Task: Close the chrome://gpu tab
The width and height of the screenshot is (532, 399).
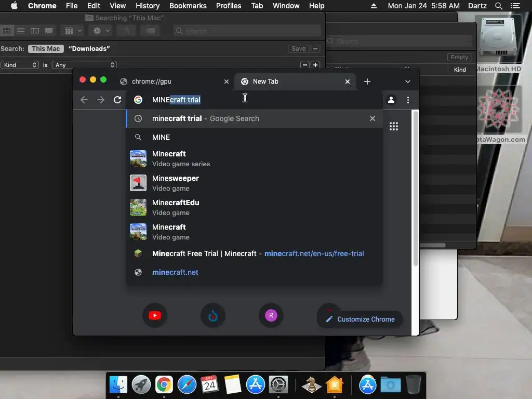Action: 227,82
